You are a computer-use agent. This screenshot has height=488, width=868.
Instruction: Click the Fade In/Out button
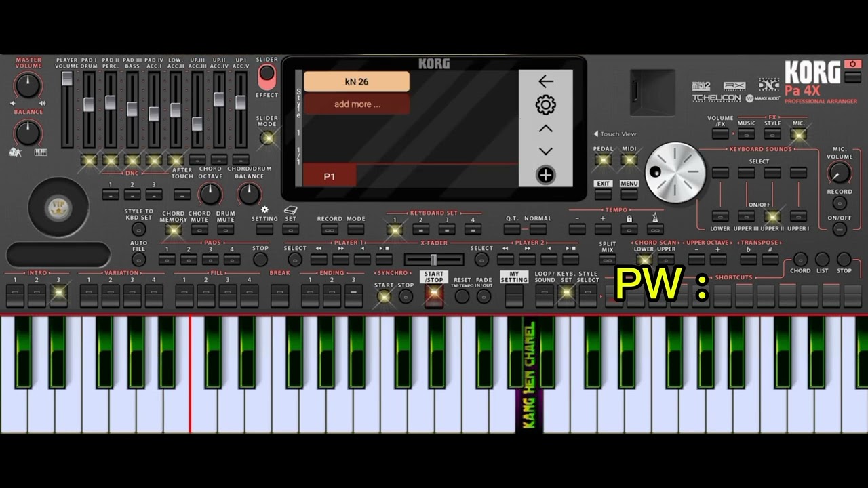point(484,296)
